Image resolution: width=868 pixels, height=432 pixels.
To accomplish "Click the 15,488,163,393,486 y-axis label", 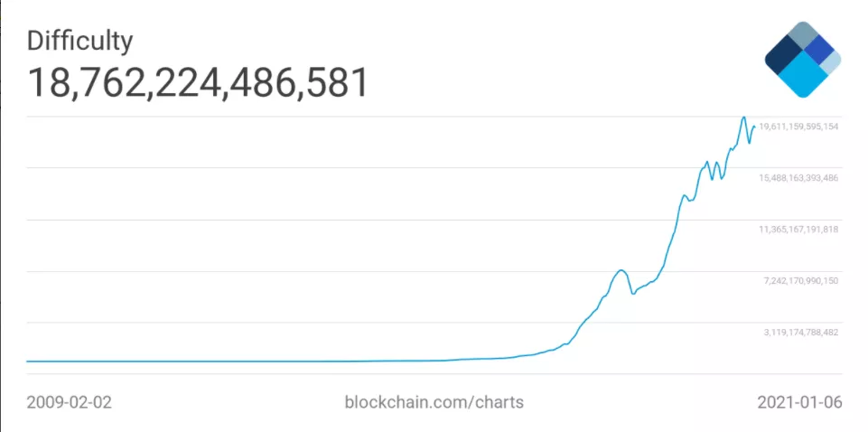I will [x=798, y=178].
